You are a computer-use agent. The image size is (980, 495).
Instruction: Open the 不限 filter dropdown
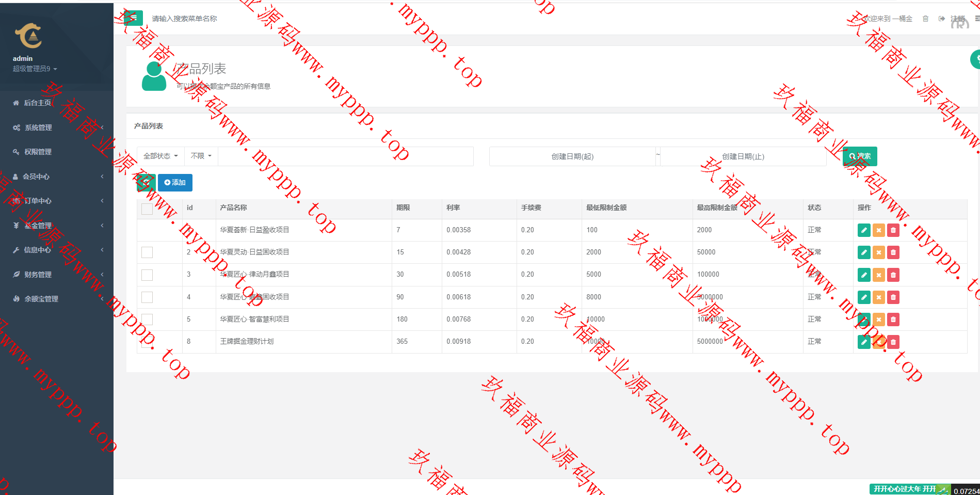point(201,156)
